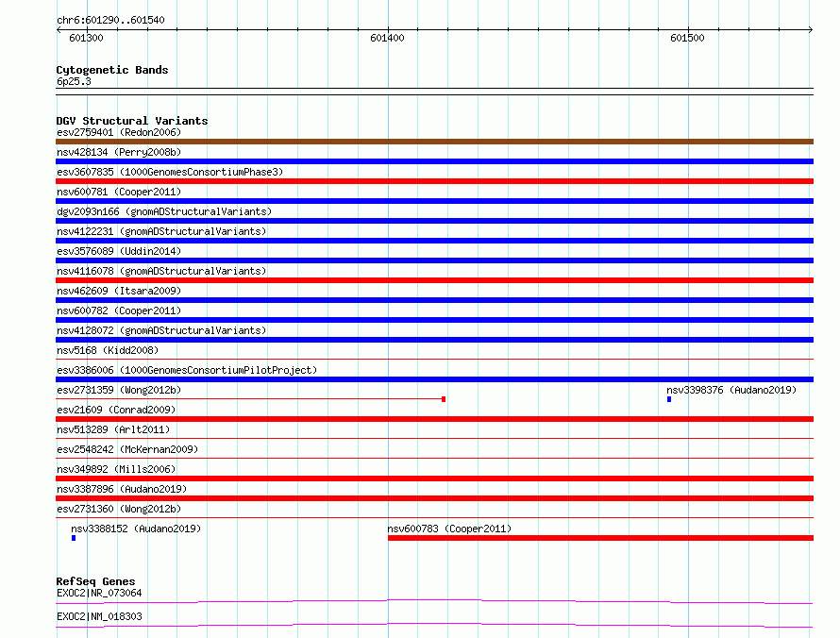Image resolution: width=840 pixels, height=638 pixels.
Task: Select nsv3388152 (Audano2019) label
Action: 136,529
